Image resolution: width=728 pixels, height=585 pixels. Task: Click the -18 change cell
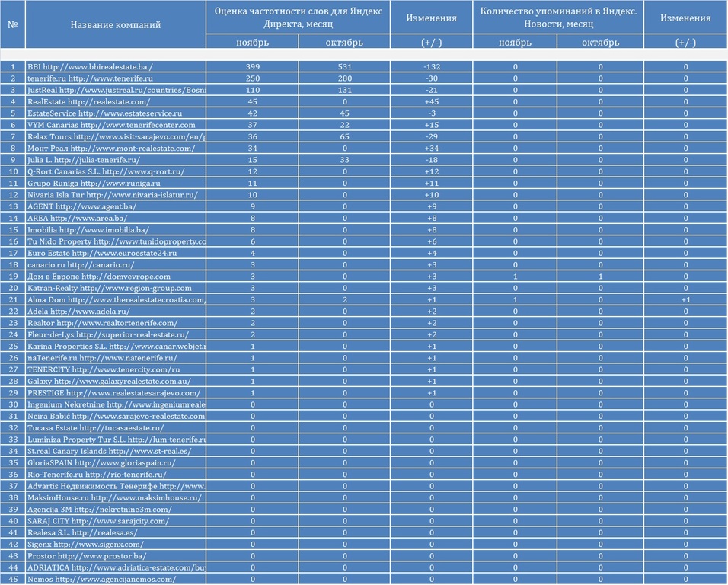[x=431, y=160]
